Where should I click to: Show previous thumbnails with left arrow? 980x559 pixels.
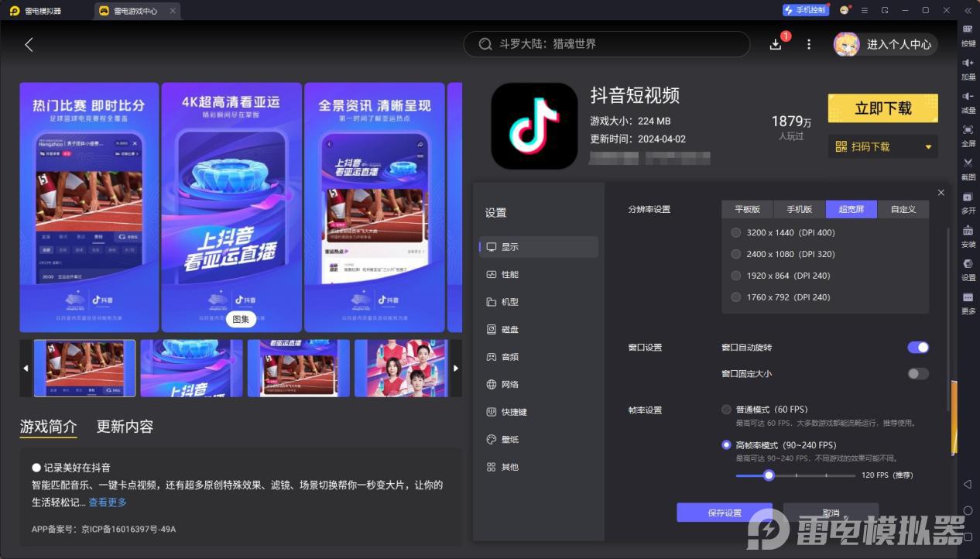click(x=26, y=369)
